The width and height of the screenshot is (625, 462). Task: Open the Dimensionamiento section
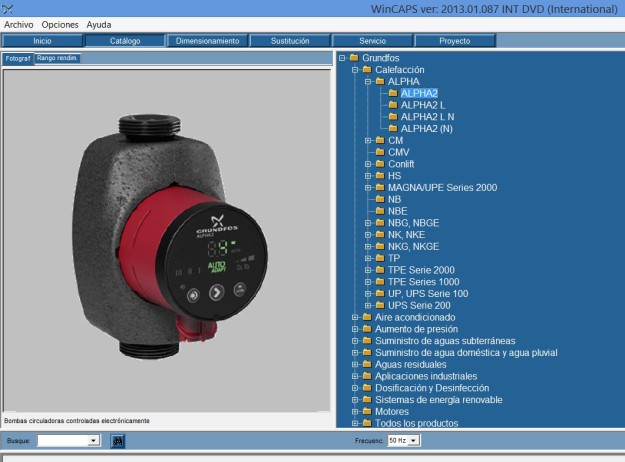click(208, 41)
